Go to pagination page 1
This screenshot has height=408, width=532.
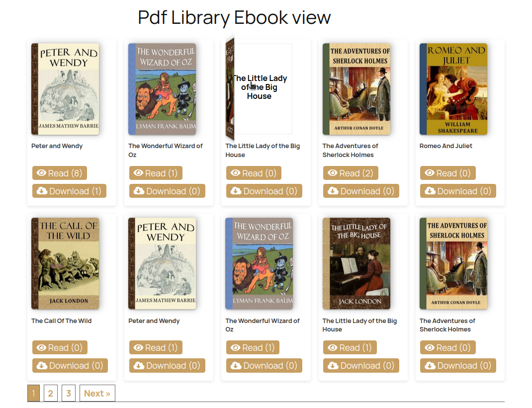pyautogui.click(x=33, y=394)
